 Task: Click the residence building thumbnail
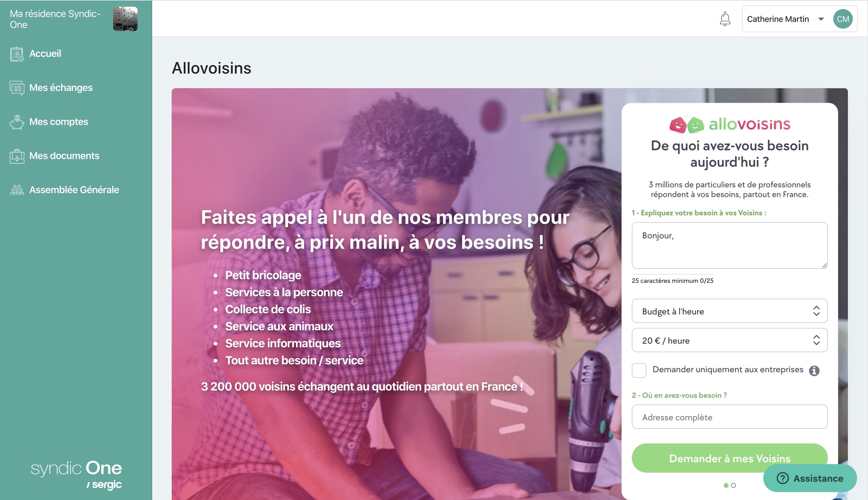pos(125,19)
